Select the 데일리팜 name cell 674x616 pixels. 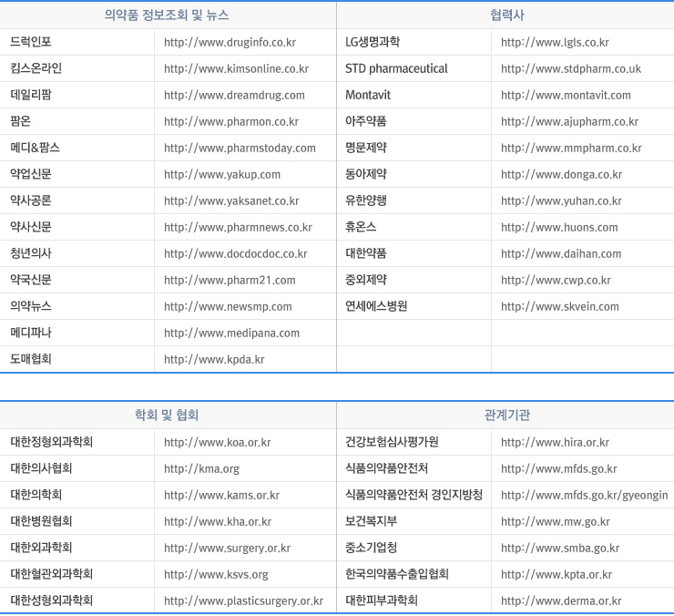click(31, 95)
